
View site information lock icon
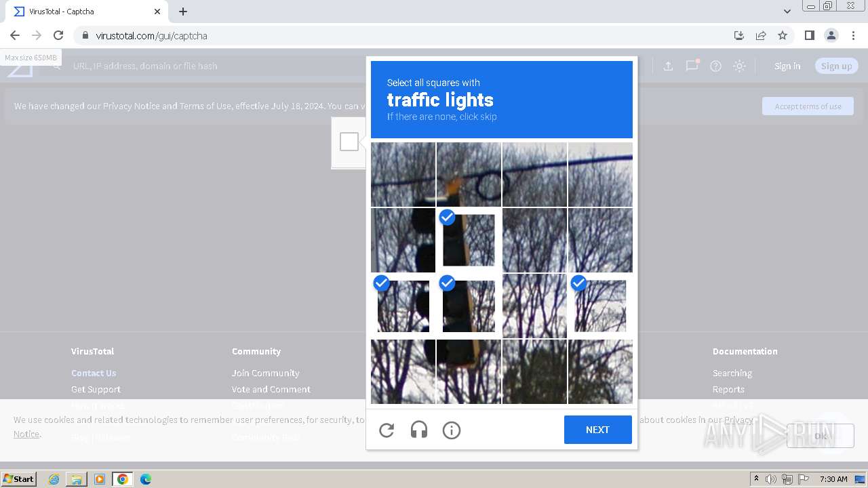point(85,35)
